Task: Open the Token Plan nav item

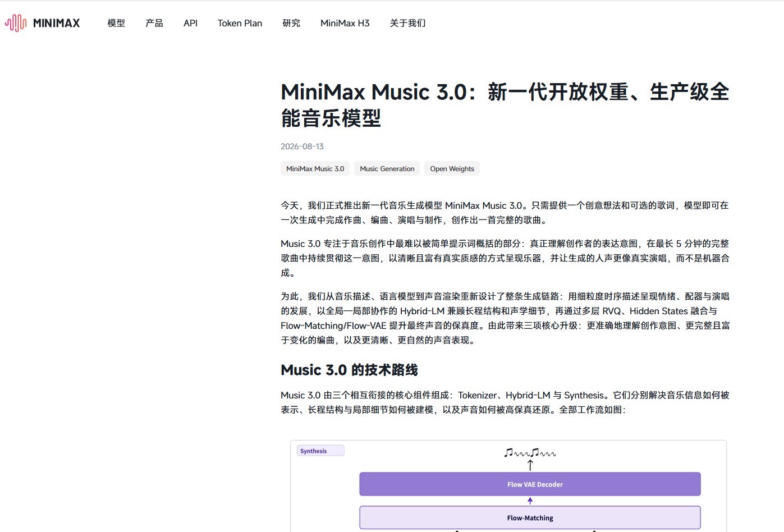Action: (x=240, y=23)
